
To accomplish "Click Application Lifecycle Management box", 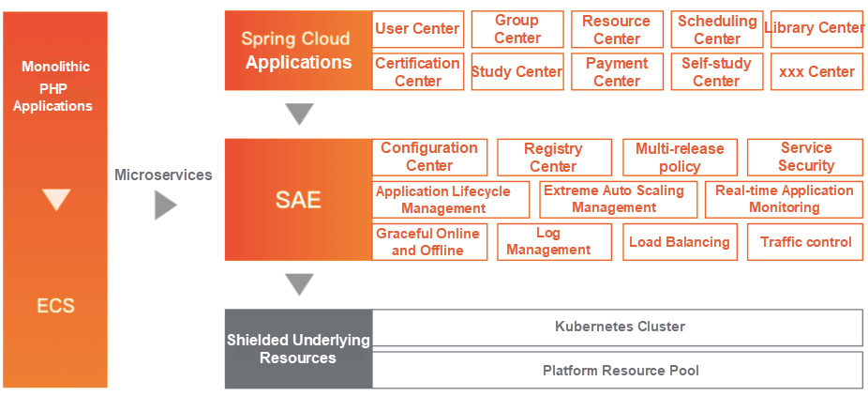I will (451, 199).
